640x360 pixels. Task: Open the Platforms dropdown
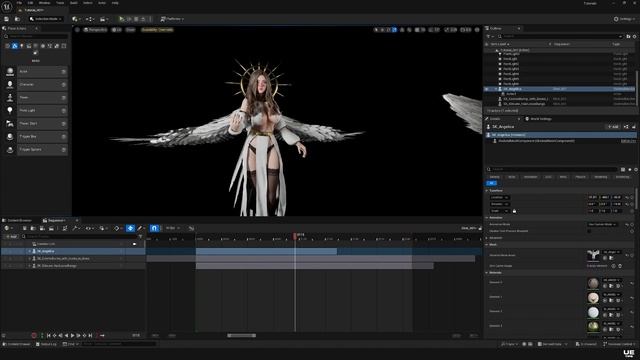172,19
